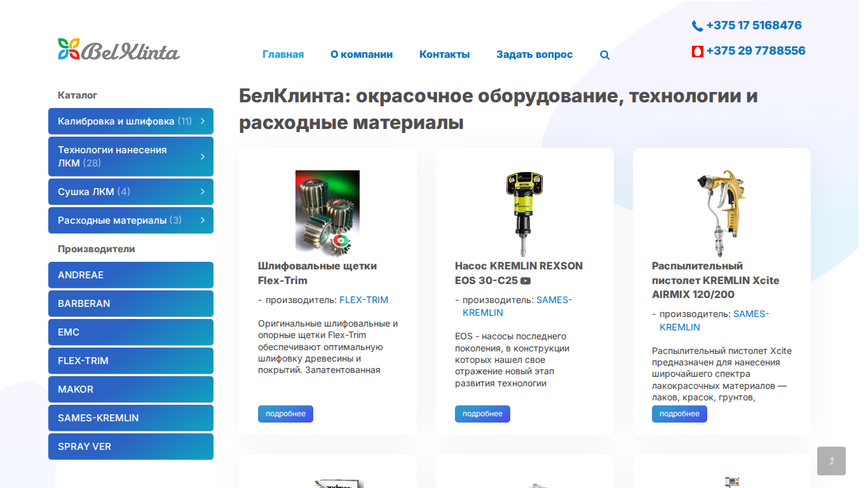Viewport: 868px width, 488px height.
Task: Choose the MAKOR manufacturer
Action: click(x=131, y=390)
